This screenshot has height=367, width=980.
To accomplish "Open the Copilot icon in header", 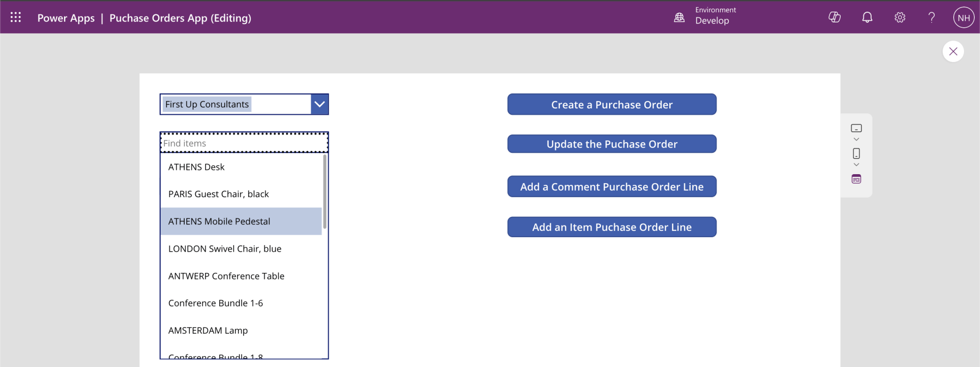I will click(x=834, y=18).
